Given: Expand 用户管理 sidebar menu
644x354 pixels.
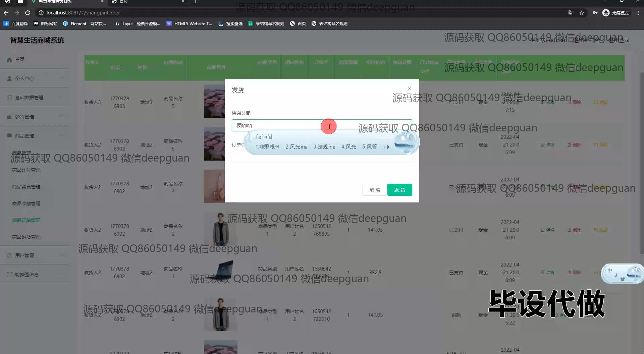Looking at the screenshot, I should (x=35, y=255).
